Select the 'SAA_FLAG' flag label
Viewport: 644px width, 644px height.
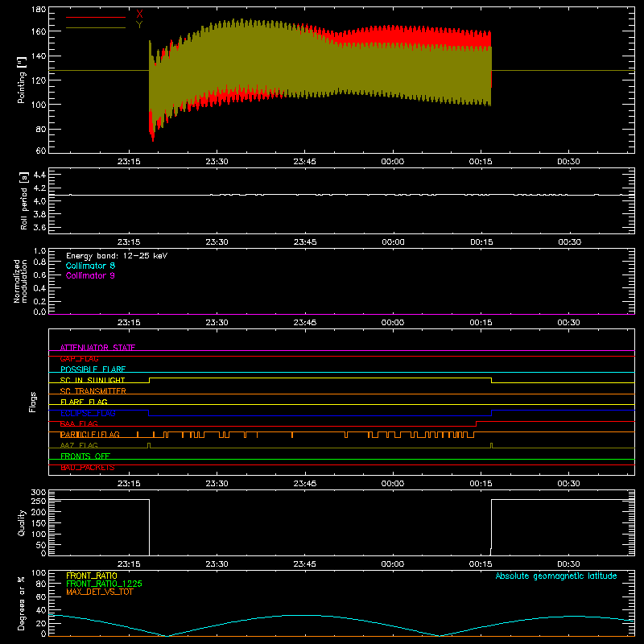click(x=79, y=423)
